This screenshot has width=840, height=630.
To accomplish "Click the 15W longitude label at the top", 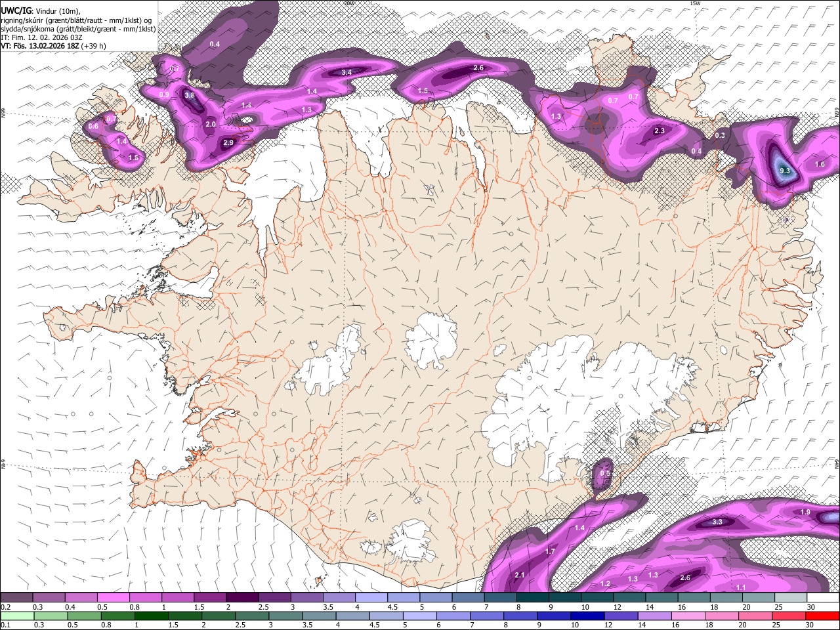I will 695,3.
